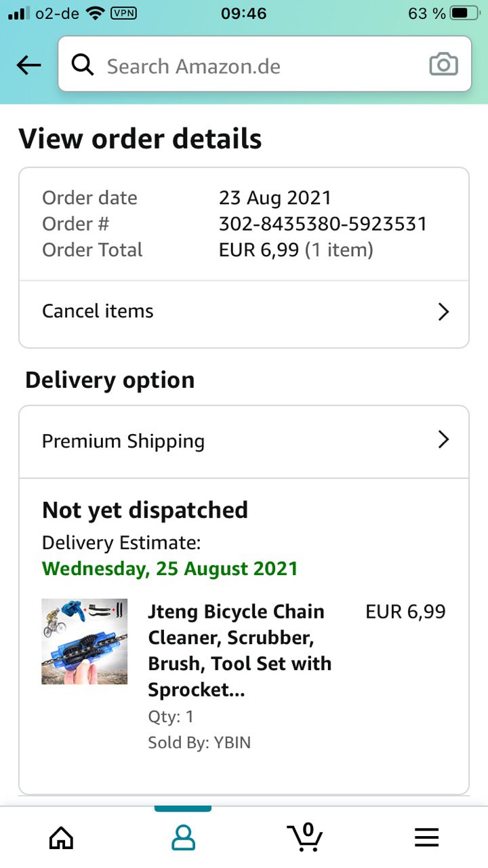Viewport: 488px width, 868px height.
Task: Tap the VPN status bar indicator
Action: coord(123,13)
